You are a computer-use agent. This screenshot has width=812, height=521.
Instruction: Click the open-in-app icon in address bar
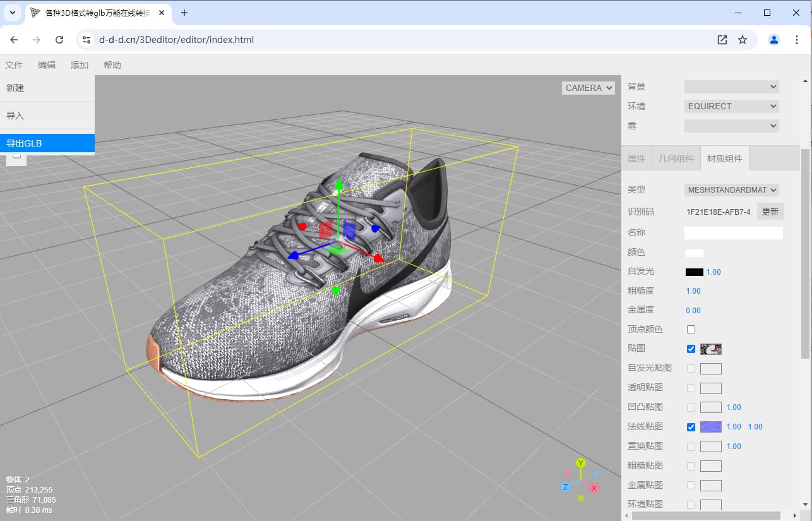722,40
